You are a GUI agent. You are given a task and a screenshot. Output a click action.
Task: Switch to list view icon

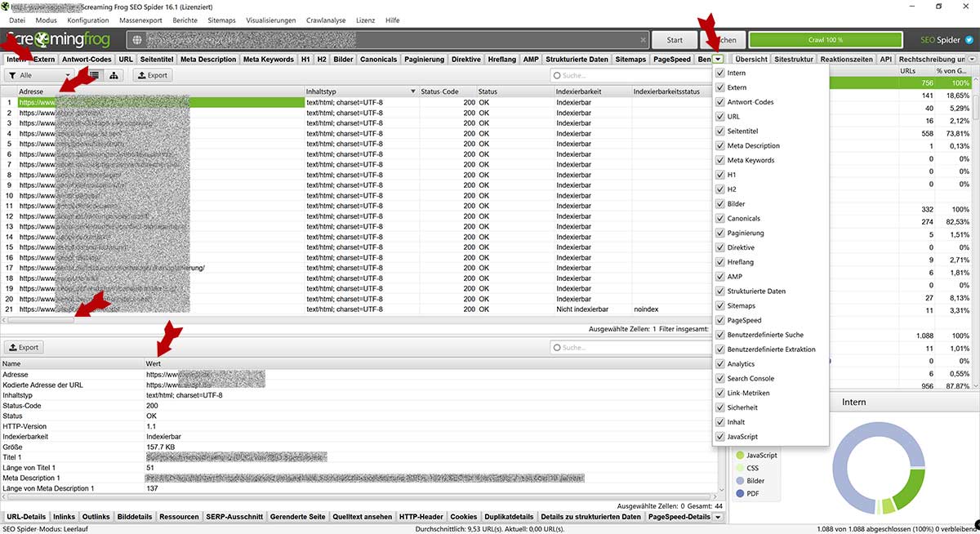(95, 74)
